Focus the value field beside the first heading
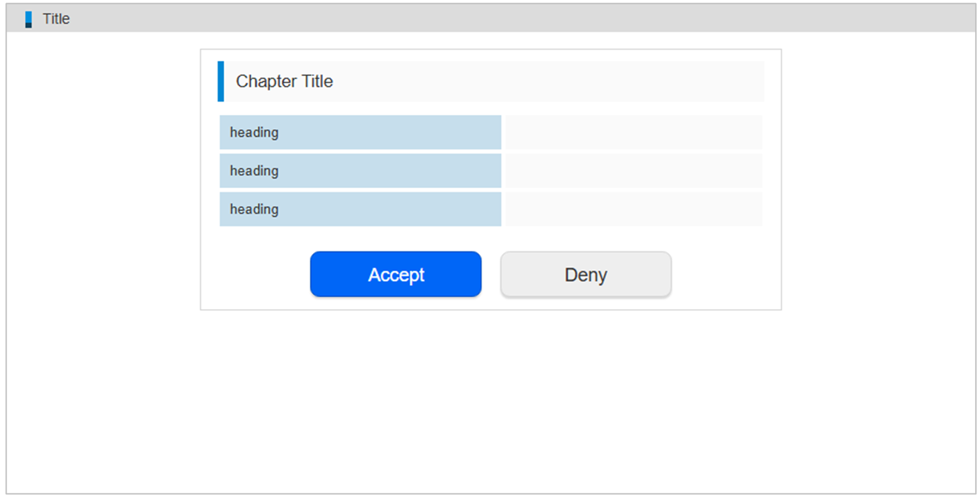 (633, 132)
